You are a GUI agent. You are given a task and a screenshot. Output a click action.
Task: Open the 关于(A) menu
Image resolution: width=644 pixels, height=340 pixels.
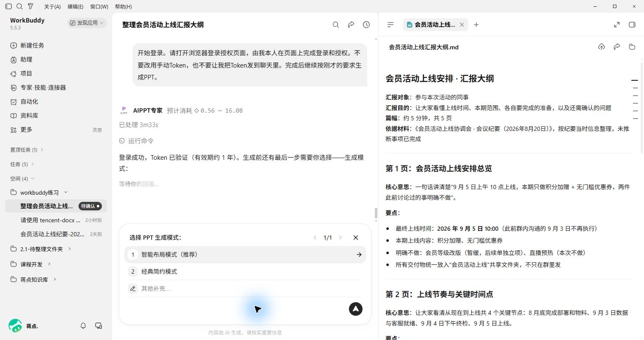point(52,6)
